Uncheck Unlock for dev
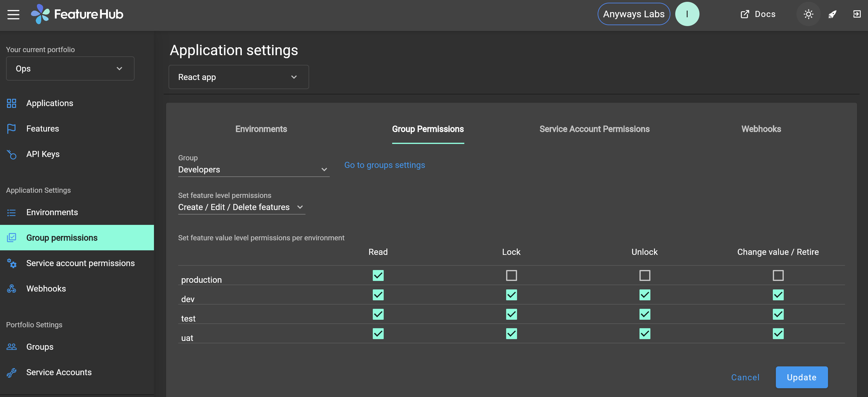868x397 pixels. pos(645,295)
